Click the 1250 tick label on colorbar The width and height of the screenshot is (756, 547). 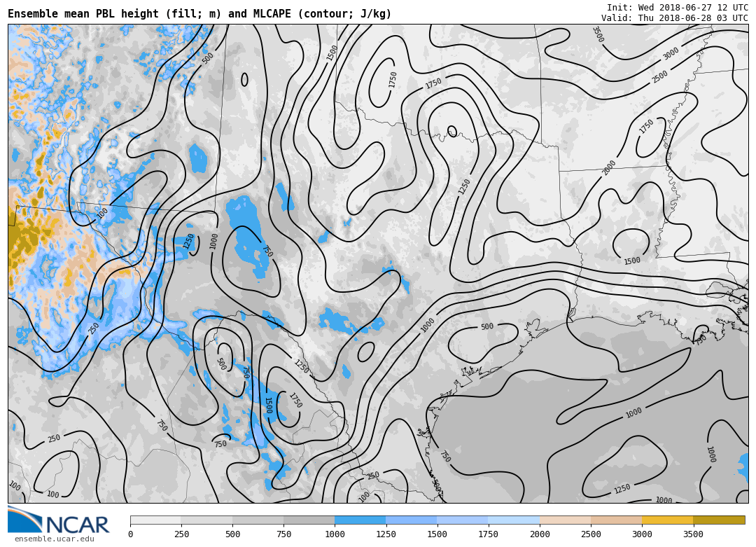click(x=386, y=534)
